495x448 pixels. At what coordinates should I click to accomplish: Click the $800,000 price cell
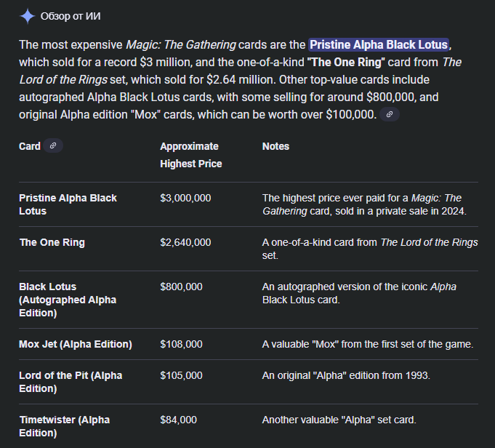click(181, 287)
